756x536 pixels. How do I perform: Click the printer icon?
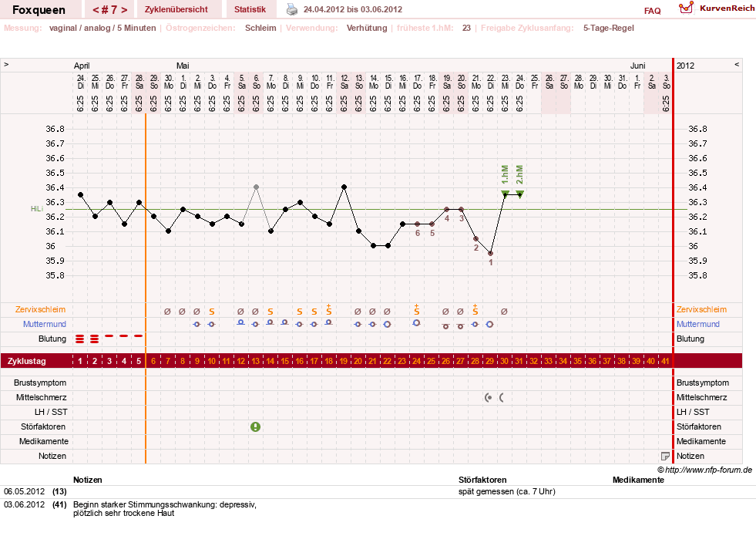[x=292, y=9]
